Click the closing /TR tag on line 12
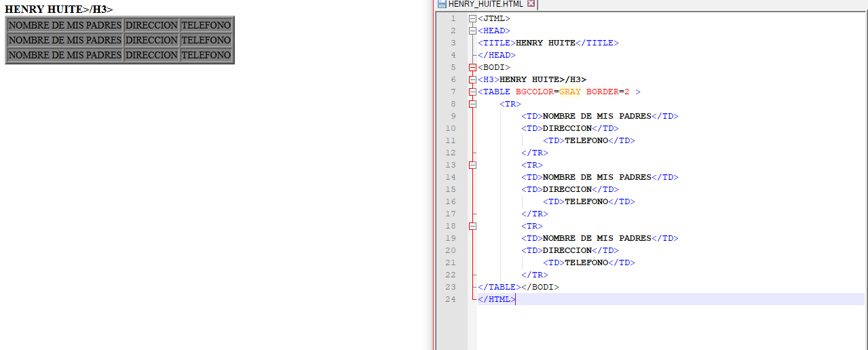The height and width of the screenshot is (350, 868). click(535, 153)
